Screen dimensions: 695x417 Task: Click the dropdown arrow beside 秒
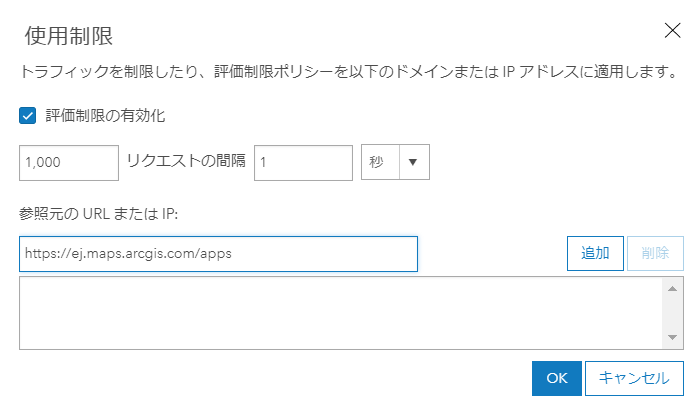pyautogui.click(x=413, y=163)
